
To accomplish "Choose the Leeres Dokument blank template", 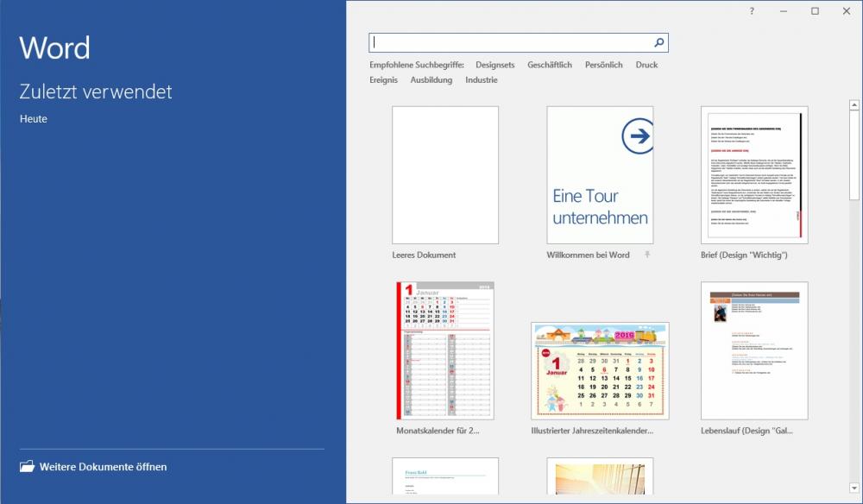I will [x=445, y=175].
